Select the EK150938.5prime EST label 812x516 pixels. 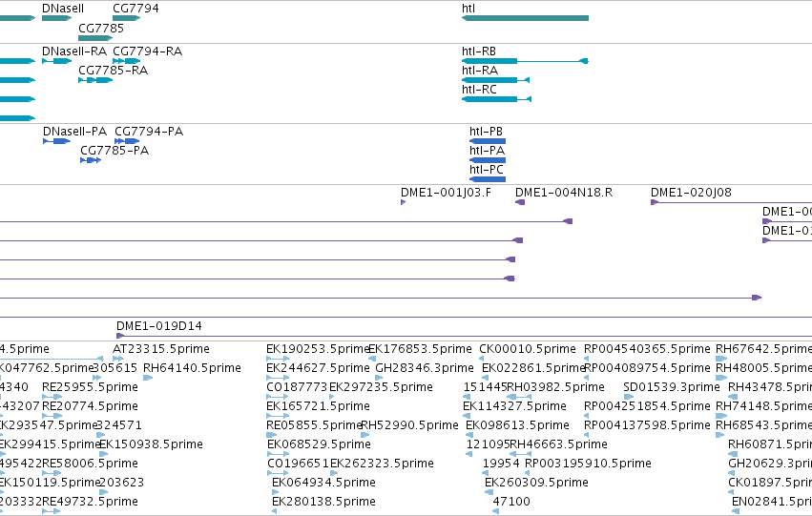[x=151, y=444]
